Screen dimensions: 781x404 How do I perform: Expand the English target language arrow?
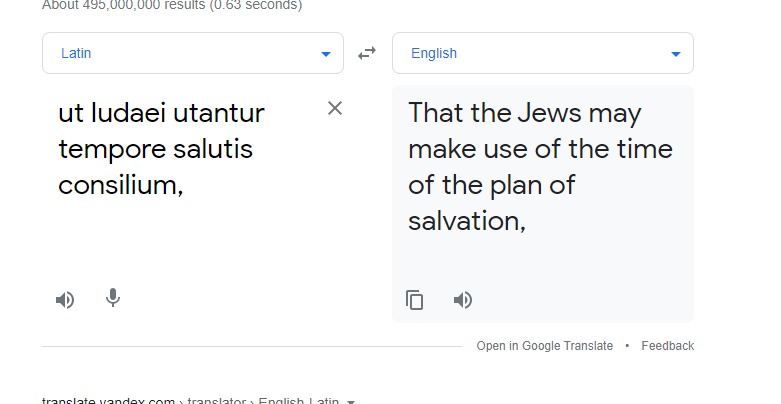[x=676, y=54]
